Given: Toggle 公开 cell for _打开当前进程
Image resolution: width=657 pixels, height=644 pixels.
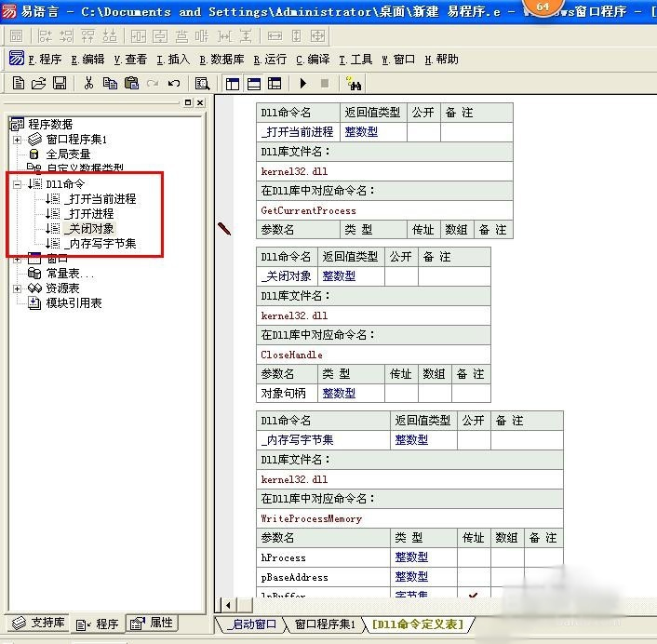Looking at the screenshot, I should point(423,132).
